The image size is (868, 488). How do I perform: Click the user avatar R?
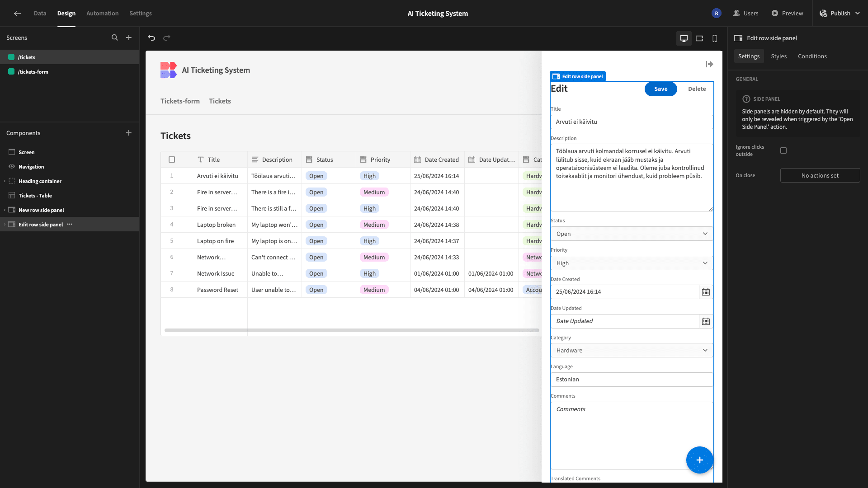[x=716, y=14]
